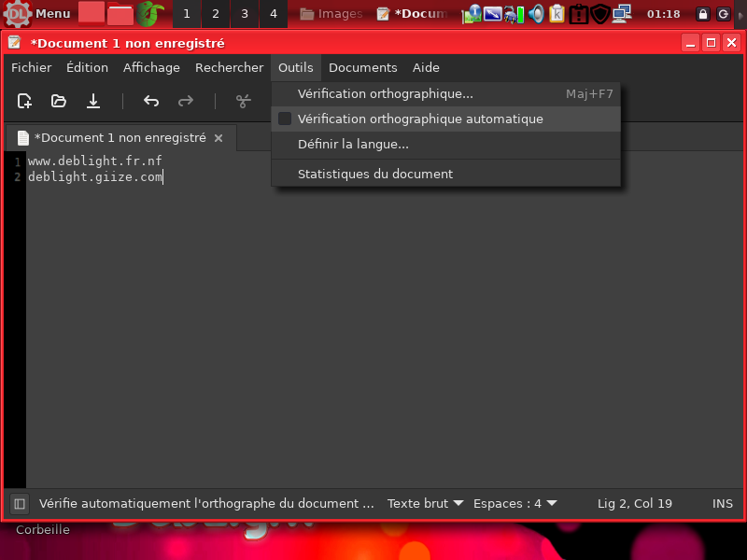Click the cut scissors icon
This screenshot has width=747, height=560.
pyautogui.click(x=244, y=101)
